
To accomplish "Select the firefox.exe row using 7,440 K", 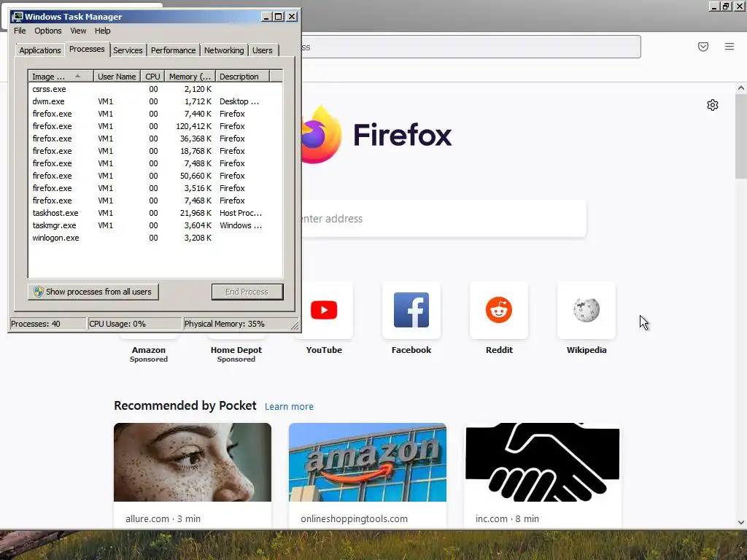I will 155,114.
